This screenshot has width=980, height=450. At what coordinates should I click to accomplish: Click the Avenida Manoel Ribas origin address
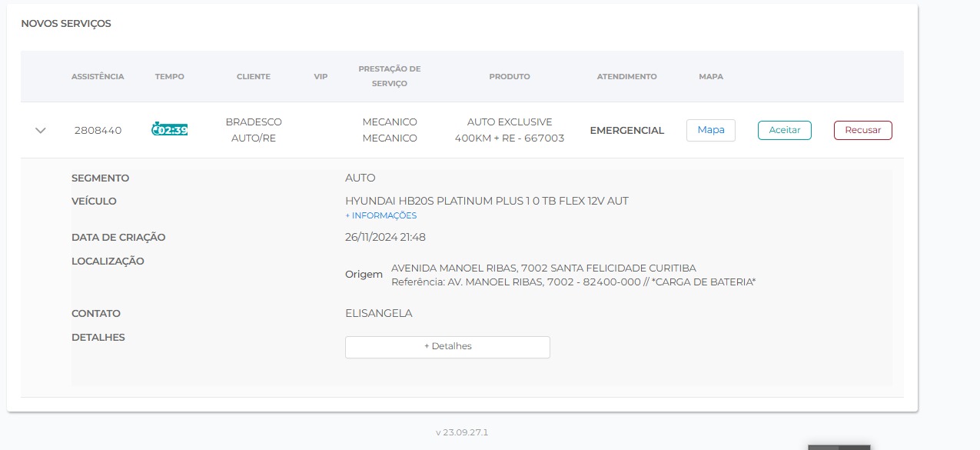543,268
